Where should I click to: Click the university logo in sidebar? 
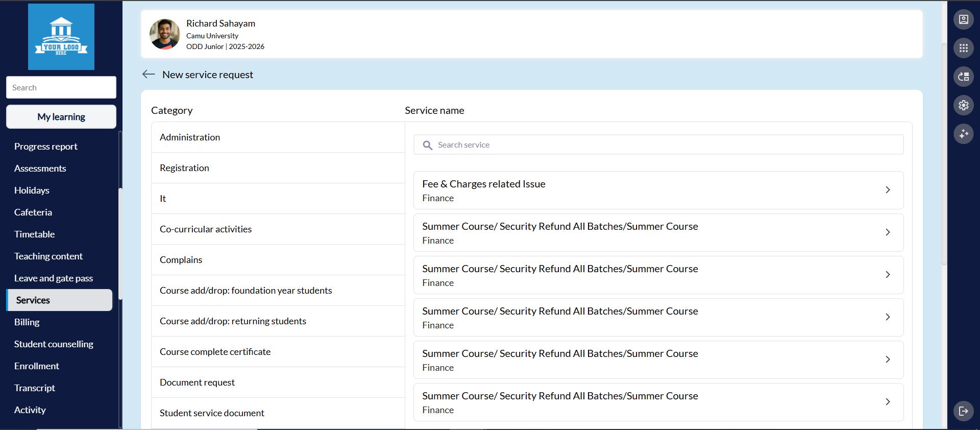click(x=61, y=37)
